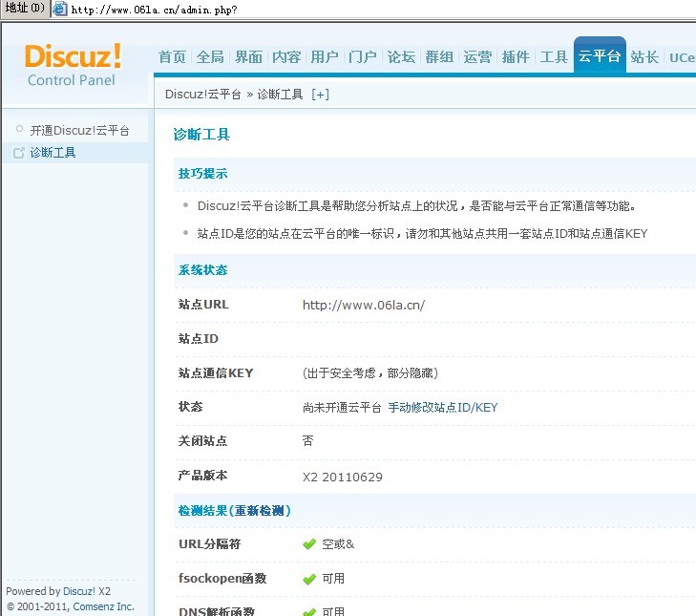The width and height of the screenshot is (696, 616).
Task: Go to the 用户 navigation tab
Action: point(325,57)
